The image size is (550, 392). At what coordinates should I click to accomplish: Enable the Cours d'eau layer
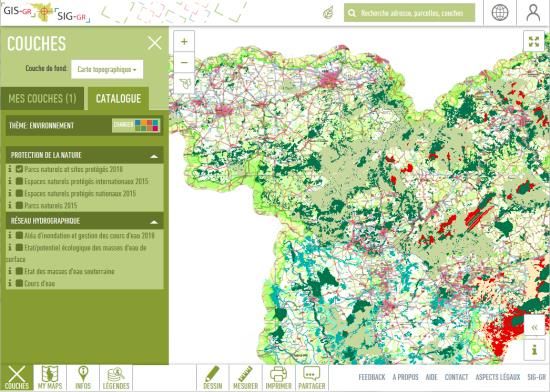click(x=19, y=283)
